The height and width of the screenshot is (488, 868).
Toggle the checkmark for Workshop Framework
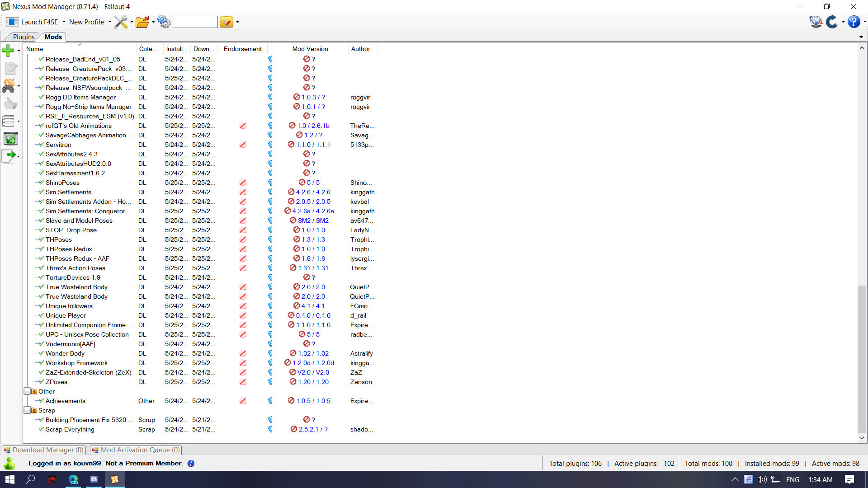pos(41,363)
